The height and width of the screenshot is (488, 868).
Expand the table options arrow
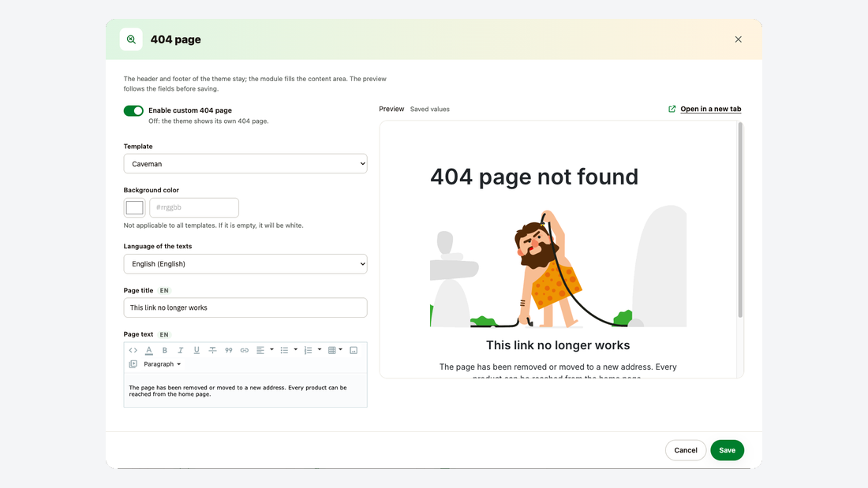coord(340,350)
